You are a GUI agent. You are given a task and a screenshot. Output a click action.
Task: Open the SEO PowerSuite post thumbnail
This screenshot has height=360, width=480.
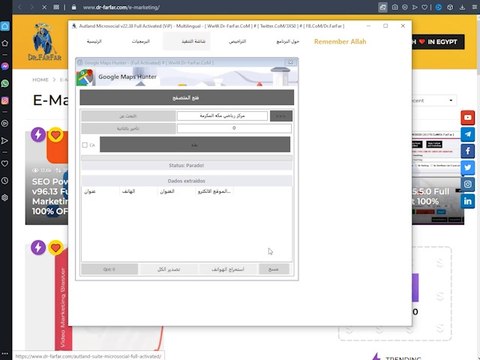point(47,178)
